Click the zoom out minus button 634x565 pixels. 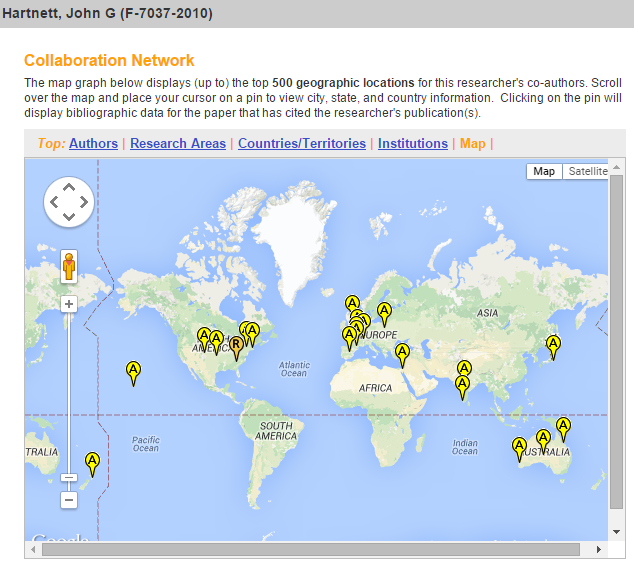[x=69, y=499]
